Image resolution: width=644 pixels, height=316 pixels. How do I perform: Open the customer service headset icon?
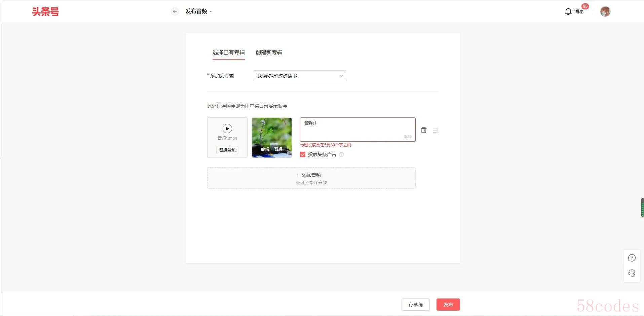point(632,273)
